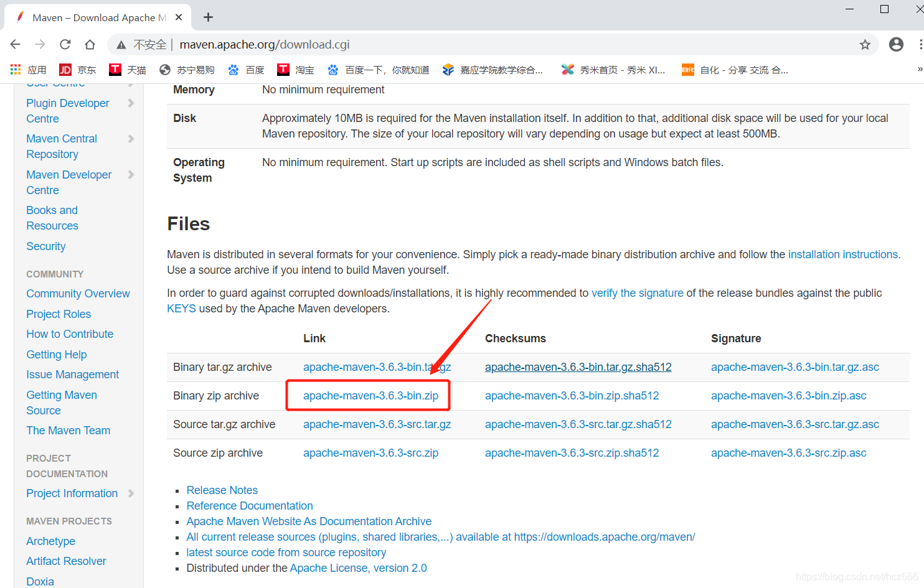The width and height of the screenshot is (924, 588).
Task: Download apache-maven-3.6.3-bin.tar.gz
Action: point(377,367)
